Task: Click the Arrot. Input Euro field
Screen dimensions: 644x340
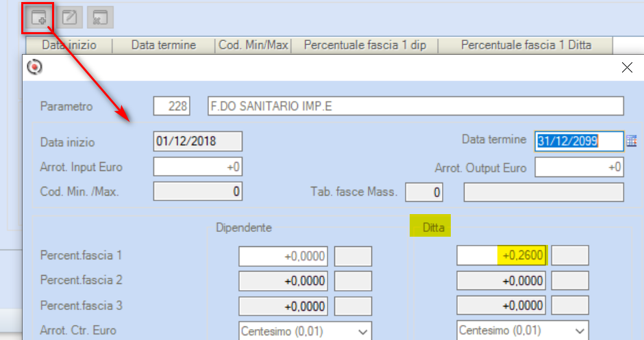Action: pyautogui.click(x=197, y=167)
